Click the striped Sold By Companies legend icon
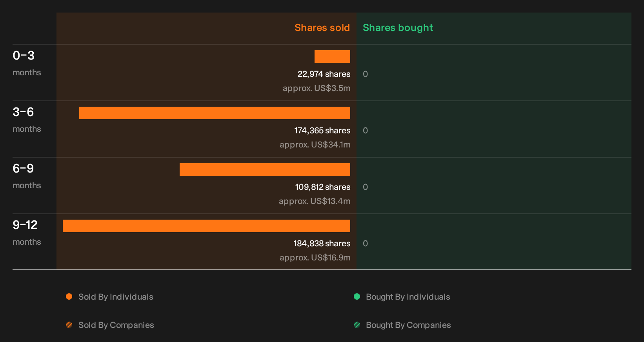The image size is (644, 342). coord(69,325)
